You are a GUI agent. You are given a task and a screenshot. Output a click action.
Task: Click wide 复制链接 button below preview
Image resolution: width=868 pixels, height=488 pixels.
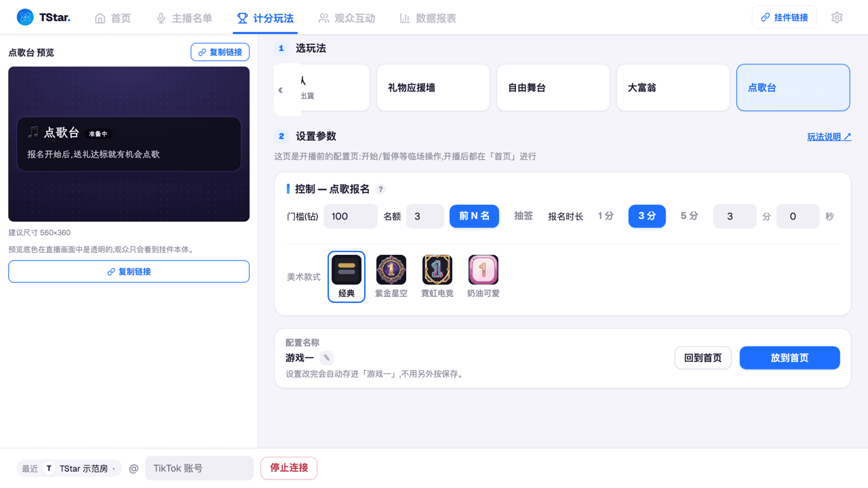tap(129, 272)
